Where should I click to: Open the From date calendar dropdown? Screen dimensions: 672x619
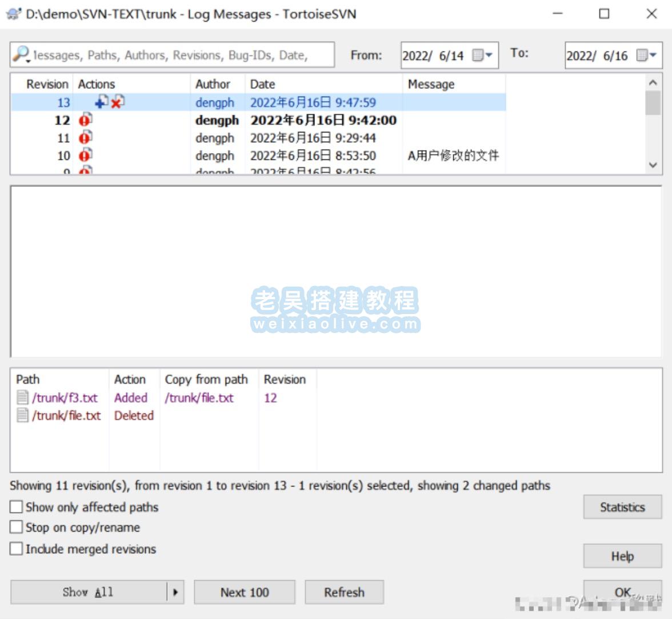(483, 55)
